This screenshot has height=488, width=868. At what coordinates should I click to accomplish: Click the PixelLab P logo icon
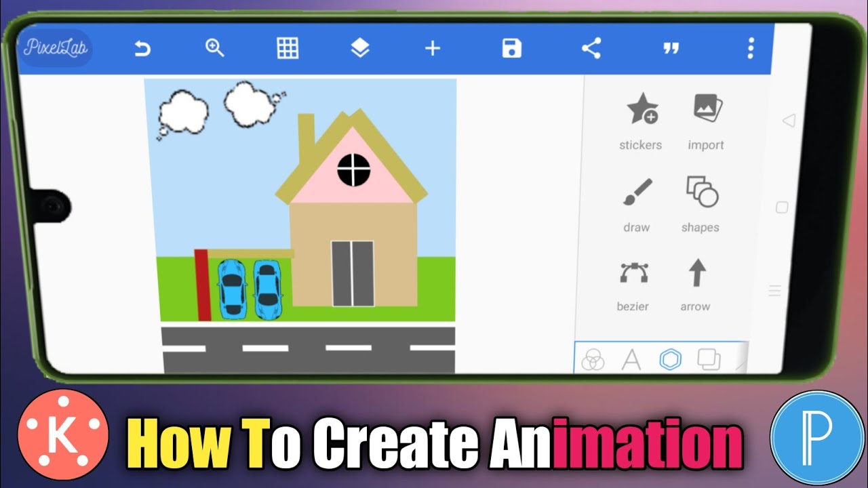pyautogui.click(x=817, y=437)
